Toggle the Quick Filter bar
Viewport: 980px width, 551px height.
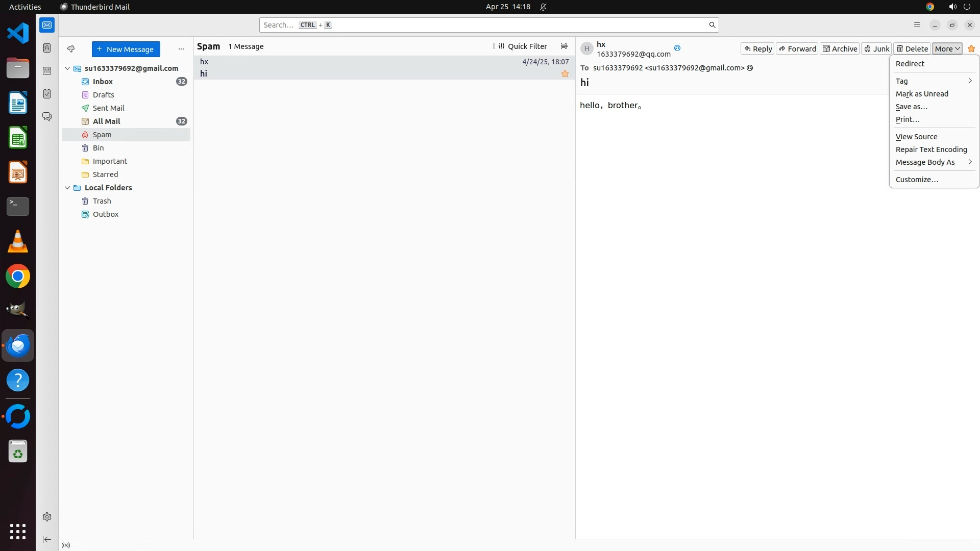click(x=522, y=46)
